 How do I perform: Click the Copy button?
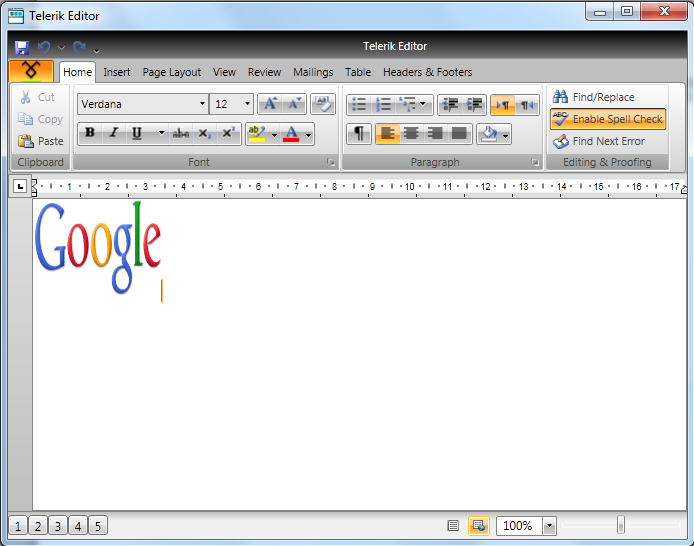40,119
